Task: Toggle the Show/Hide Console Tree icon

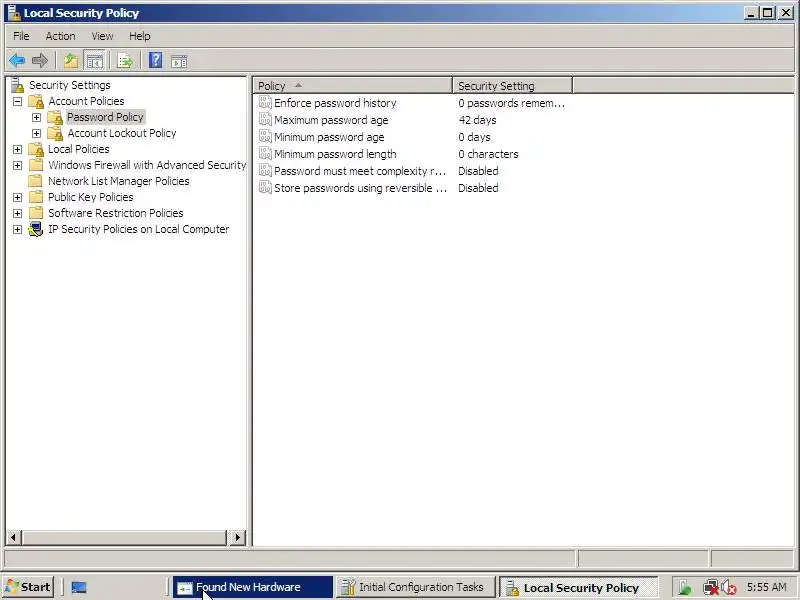Action: pyautogui.click(x=94, y=61)
